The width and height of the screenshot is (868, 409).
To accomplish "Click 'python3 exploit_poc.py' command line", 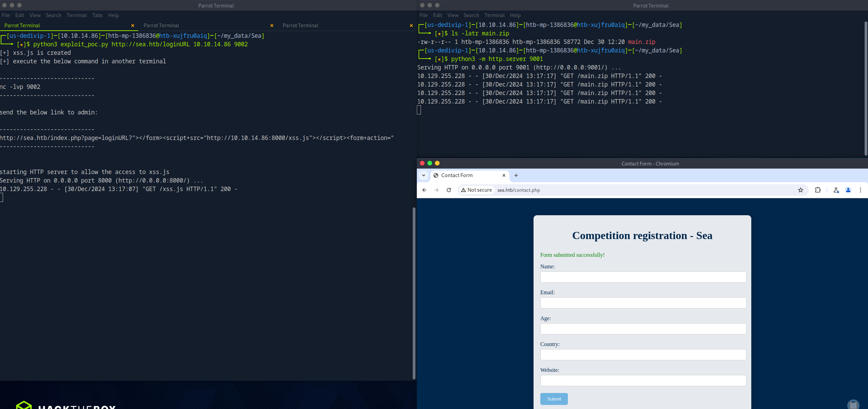I will point(141,44).
